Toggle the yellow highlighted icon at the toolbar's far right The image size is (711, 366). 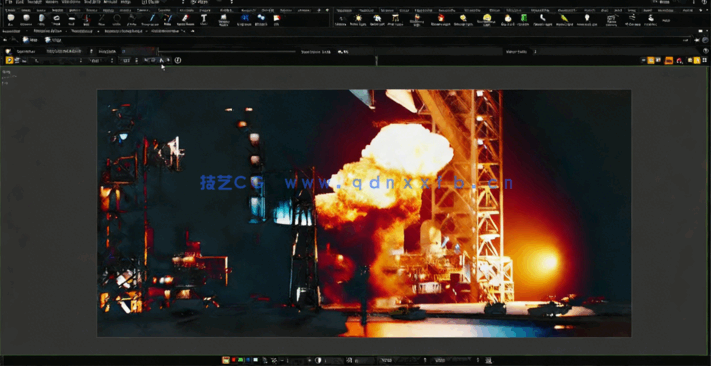click(696, 60)
